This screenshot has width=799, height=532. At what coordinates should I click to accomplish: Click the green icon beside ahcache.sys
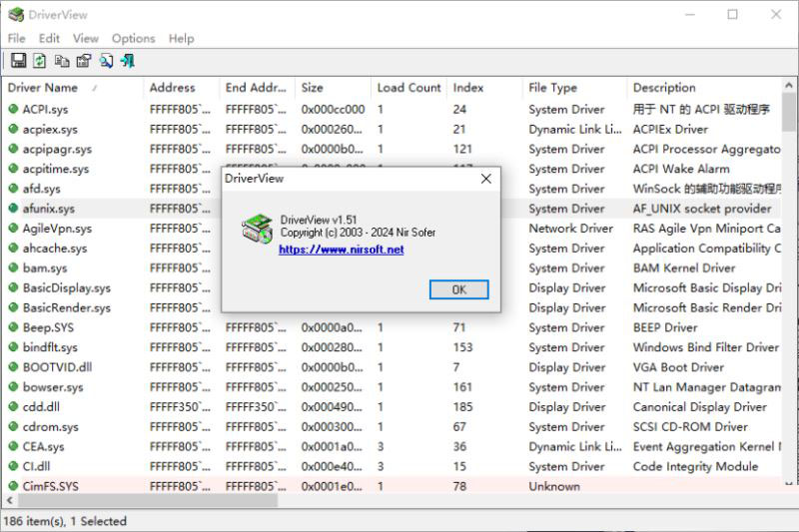[x=13, y=248]
